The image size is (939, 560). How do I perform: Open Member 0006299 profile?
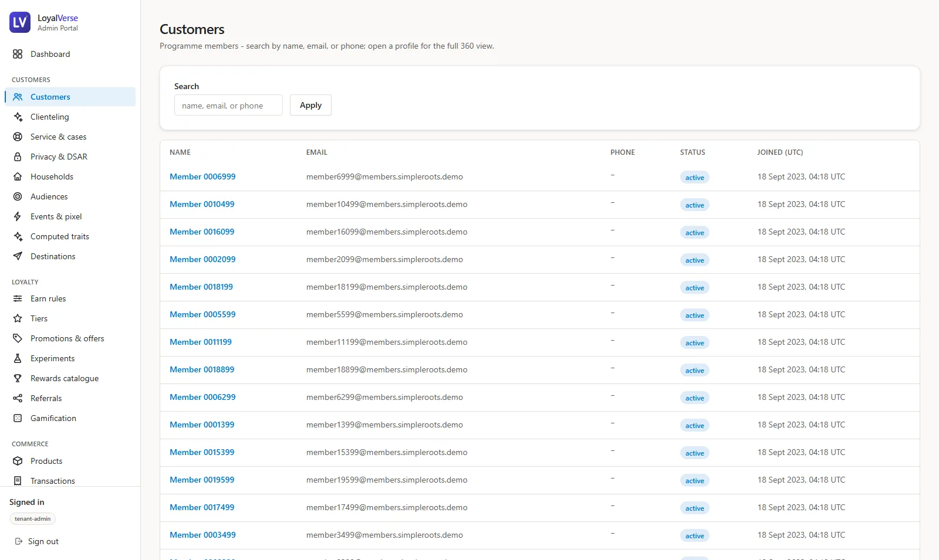pos(202,397)
